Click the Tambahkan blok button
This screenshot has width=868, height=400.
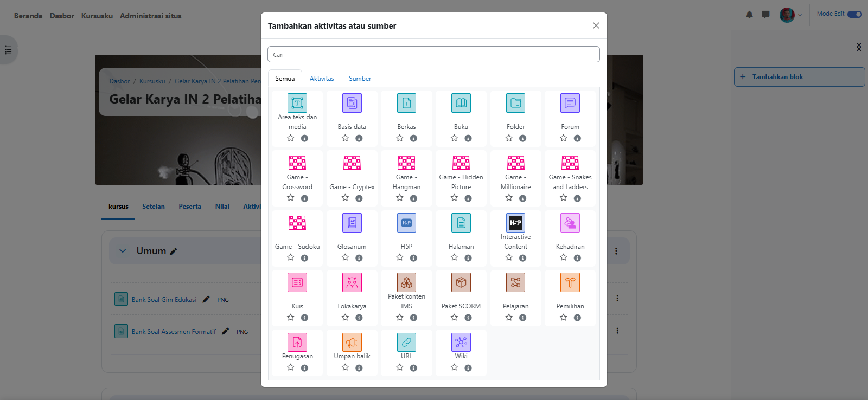pos(799,77)
